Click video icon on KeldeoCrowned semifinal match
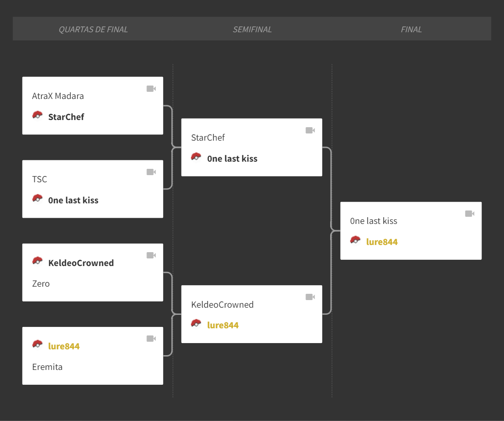The image size is (504, 421). tap(310, 297)
